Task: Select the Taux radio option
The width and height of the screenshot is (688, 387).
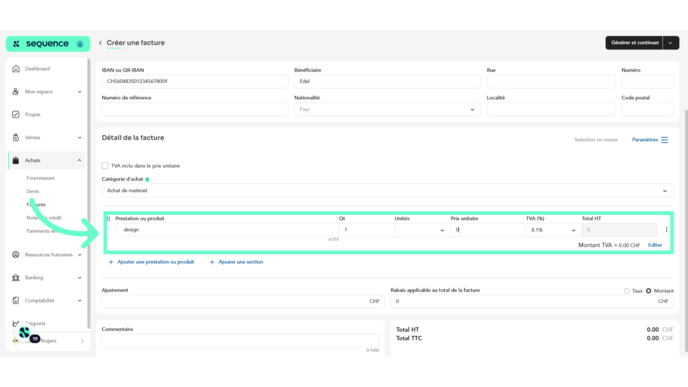Action: click(627, 290)
